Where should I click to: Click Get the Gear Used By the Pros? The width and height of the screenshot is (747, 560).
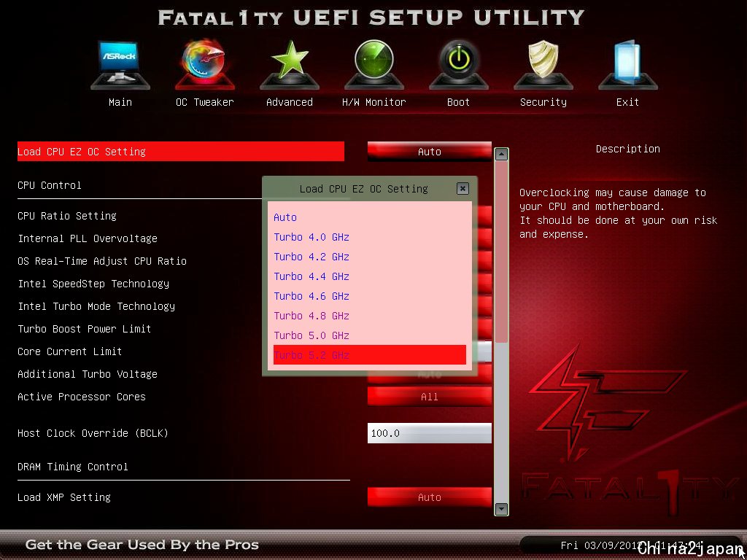tap(142, 545)
